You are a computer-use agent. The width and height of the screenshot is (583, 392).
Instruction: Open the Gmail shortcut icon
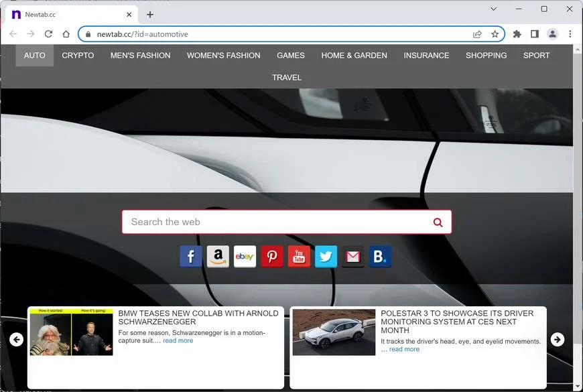coord(353,256)
